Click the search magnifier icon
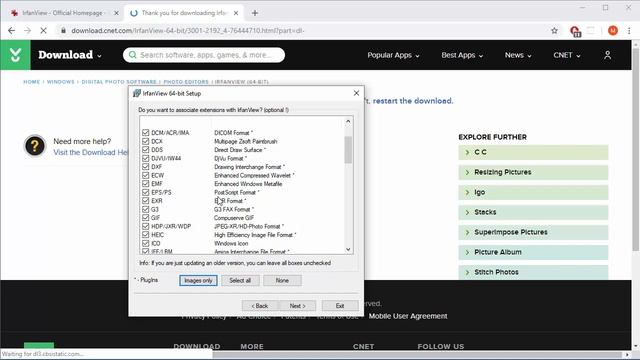The image size is (640, 360). (132, 55)
